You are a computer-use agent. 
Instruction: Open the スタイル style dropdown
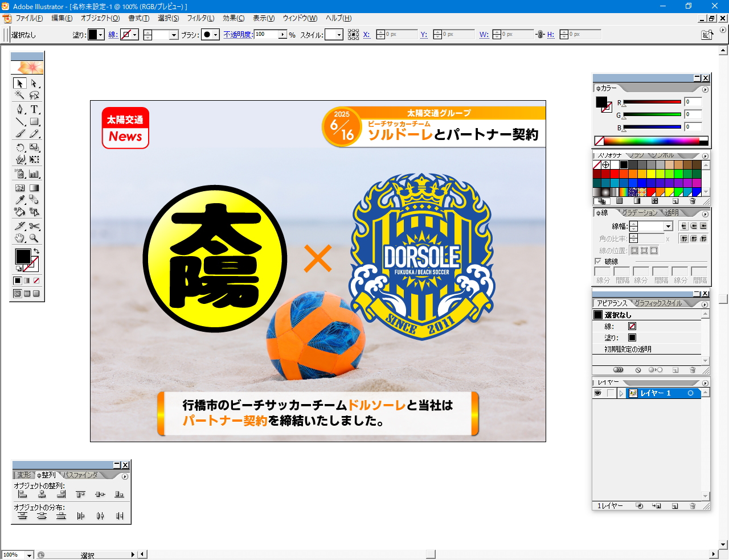(x=339, y=35)
